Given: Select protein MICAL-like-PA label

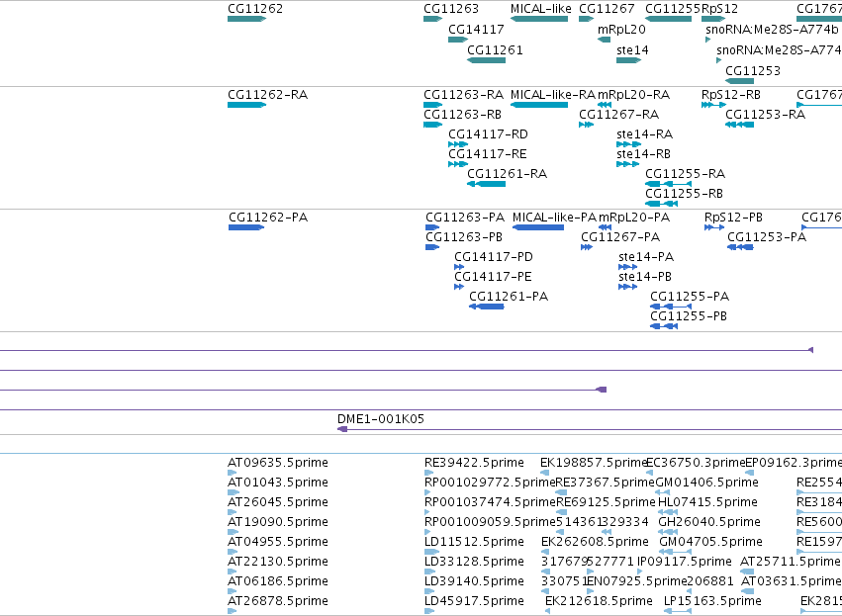Looking at the screenshot, I should [555, 218].
